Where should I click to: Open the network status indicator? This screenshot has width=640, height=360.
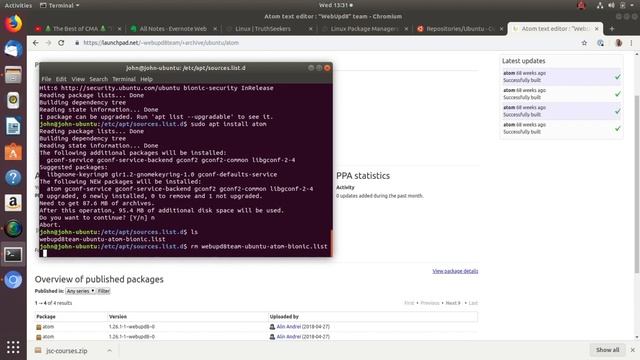(600, 5)
